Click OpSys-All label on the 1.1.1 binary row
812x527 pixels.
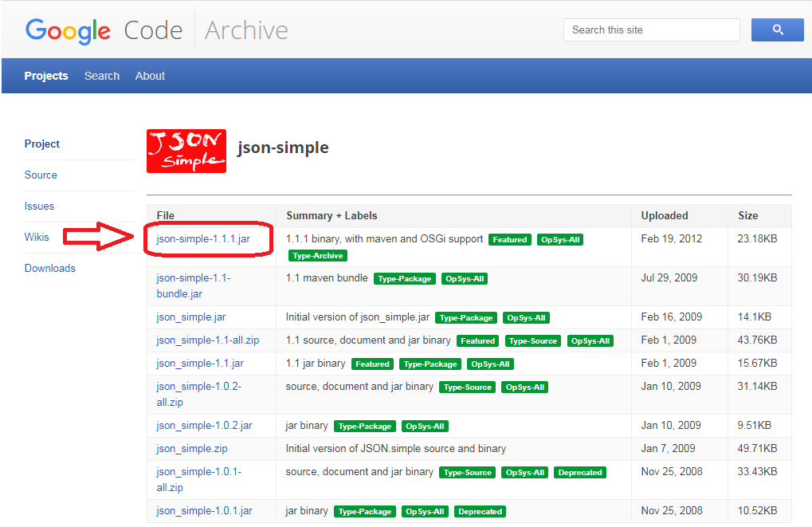(560, 240)
